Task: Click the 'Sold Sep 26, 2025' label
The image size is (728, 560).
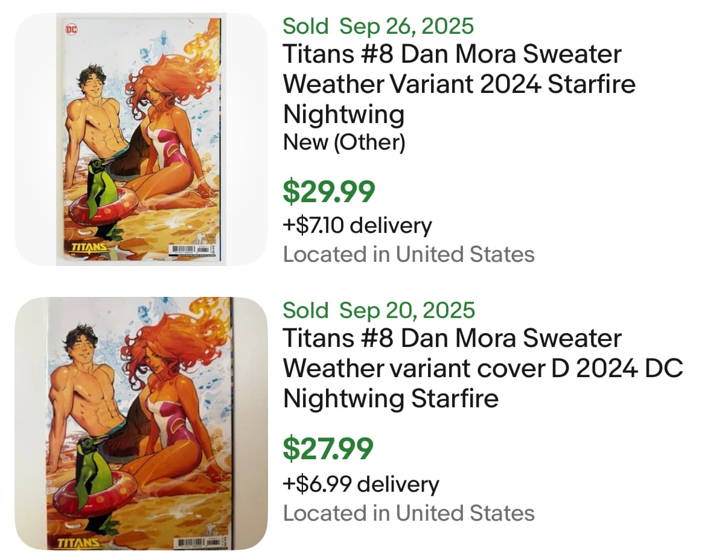Action: pos(378,27)
